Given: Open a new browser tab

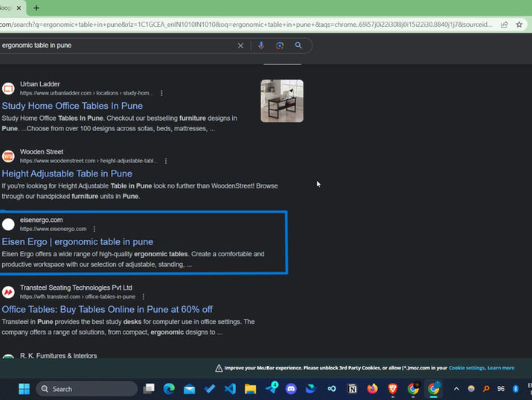Looking at the screenshot, I should pyautogui.click(x=36, y=7).
